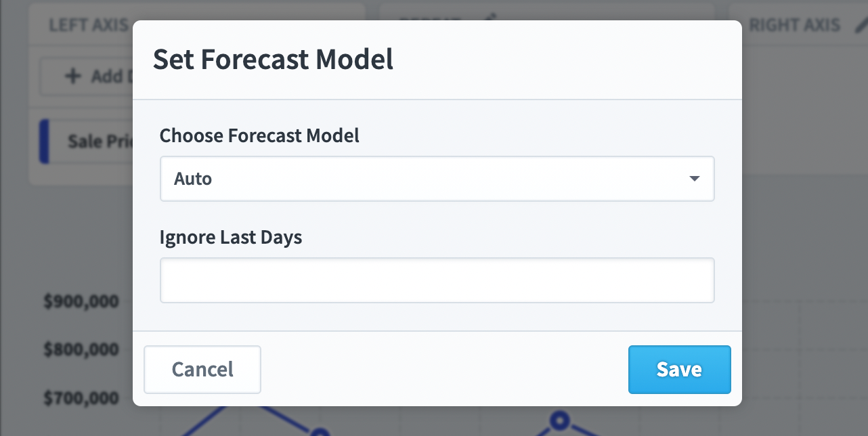
Task: Click the $700,000 axis label
Action: coord(81,398)
